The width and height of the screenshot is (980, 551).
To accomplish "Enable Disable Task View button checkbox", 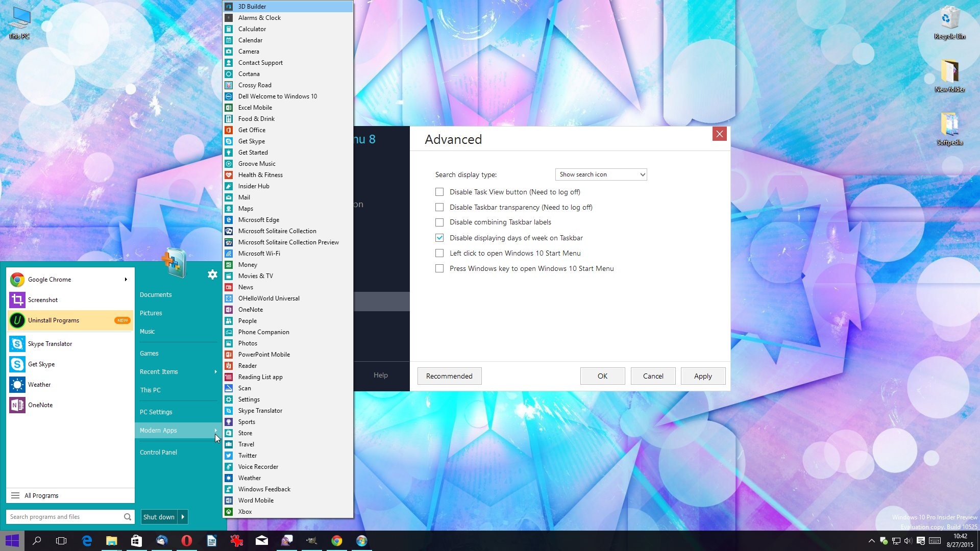I will pos(439,192).
